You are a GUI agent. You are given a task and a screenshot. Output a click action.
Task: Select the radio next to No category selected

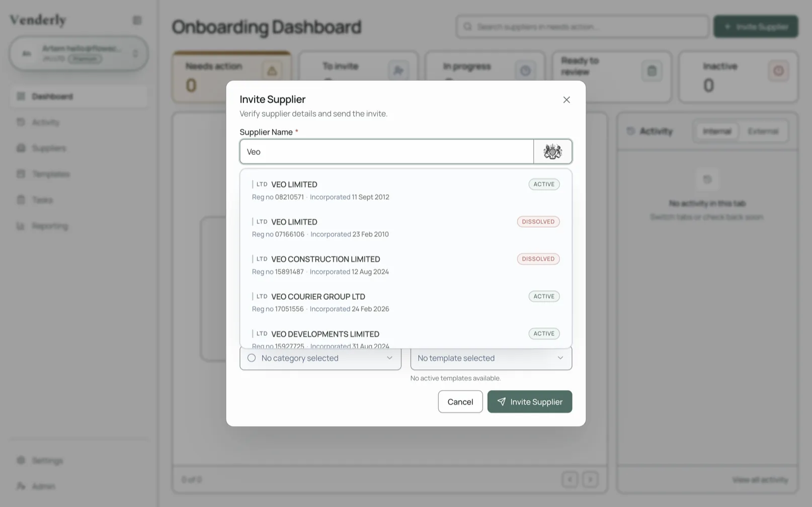[252, 358]
